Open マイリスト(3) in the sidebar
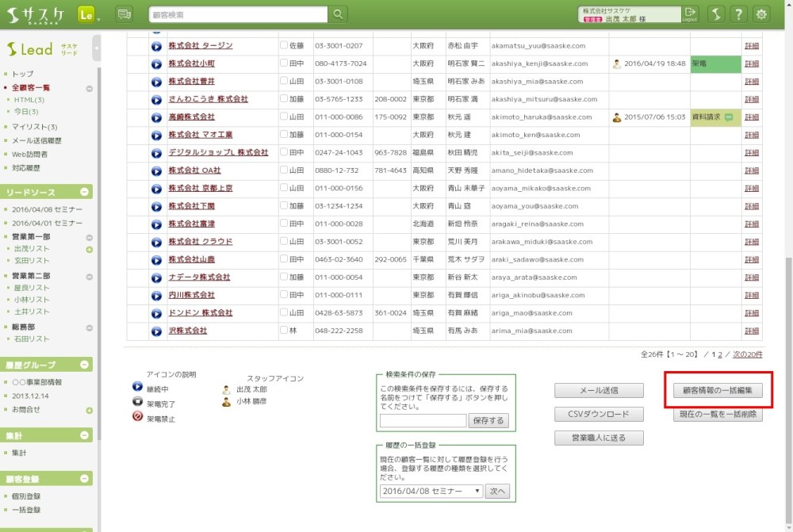The width and height of the screenshot is (793, 532). click(x=34, y=127)
